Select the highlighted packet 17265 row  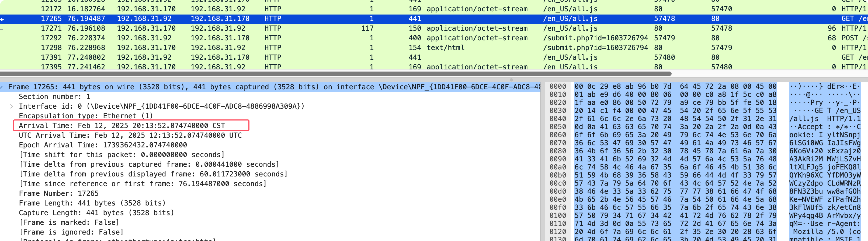pos(434,19)
